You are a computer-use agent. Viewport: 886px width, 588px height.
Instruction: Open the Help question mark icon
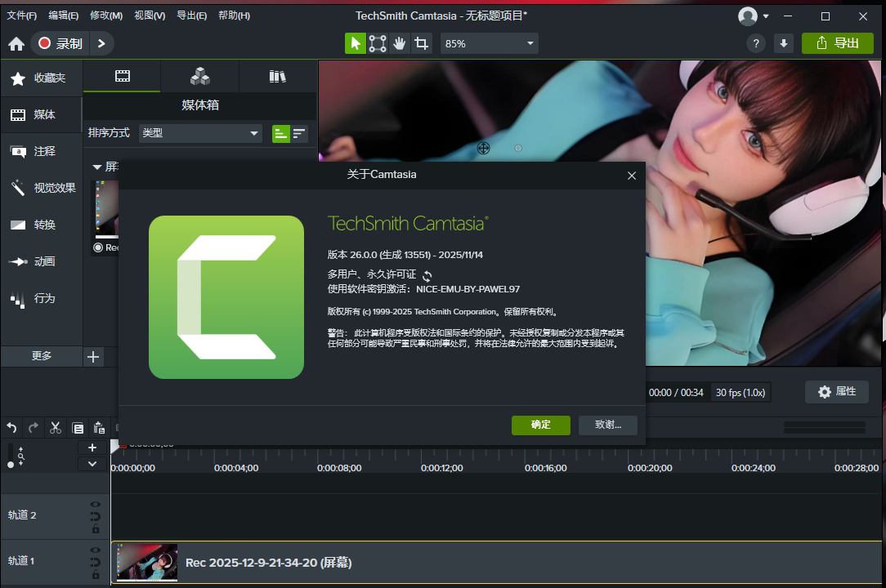[x=756, y=43]
